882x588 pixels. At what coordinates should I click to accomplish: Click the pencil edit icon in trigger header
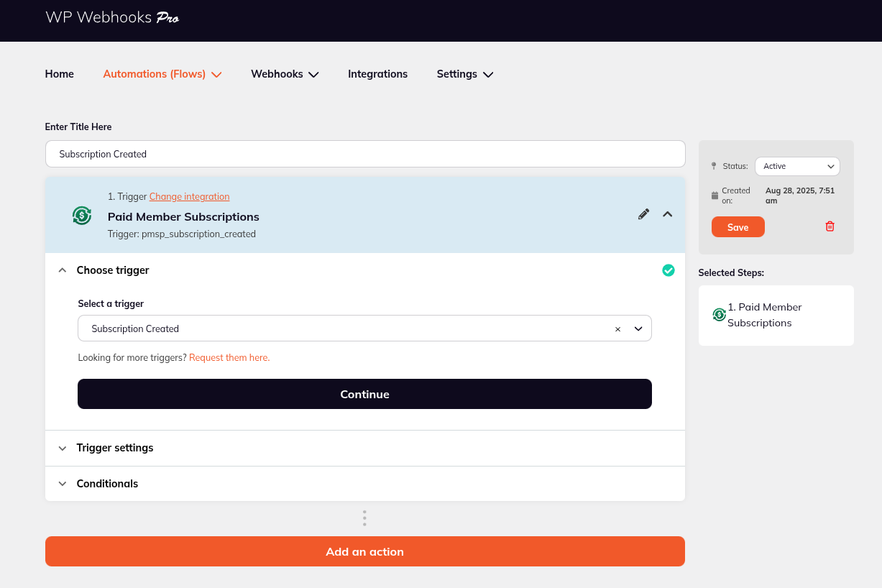pyautogui.click(x=643, y=214)
